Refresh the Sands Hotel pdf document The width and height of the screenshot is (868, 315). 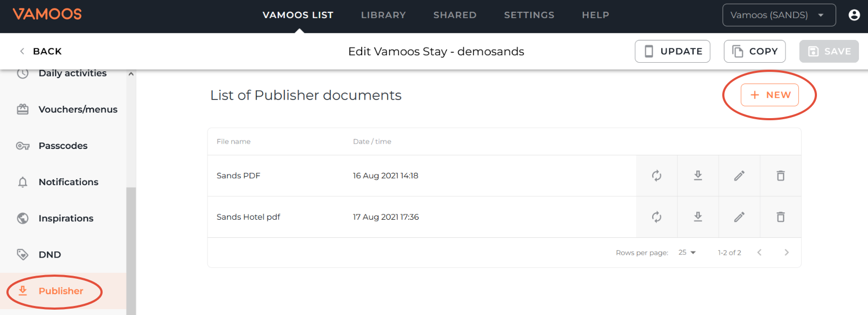(x=657, y=217)
